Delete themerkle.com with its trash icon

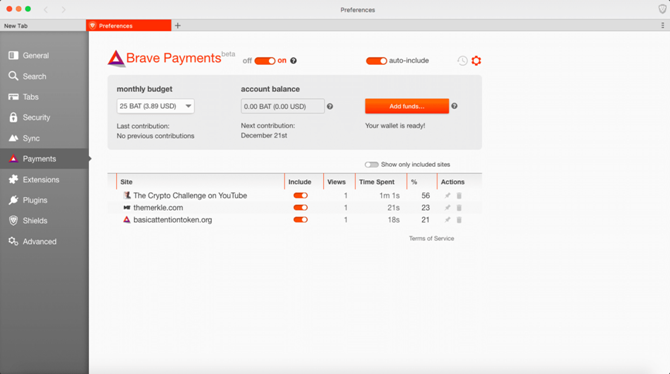tap(459, 208)
